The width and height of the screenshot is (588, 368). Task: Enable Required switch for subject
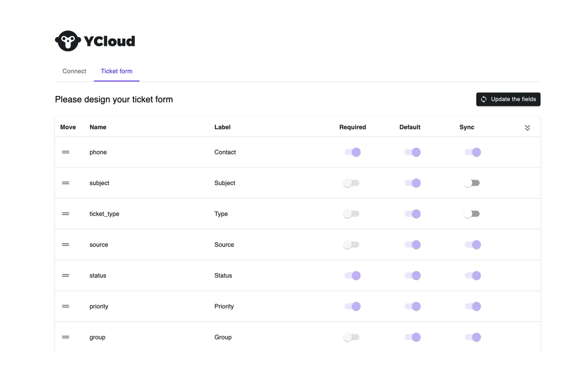click(x=351, y=183)
